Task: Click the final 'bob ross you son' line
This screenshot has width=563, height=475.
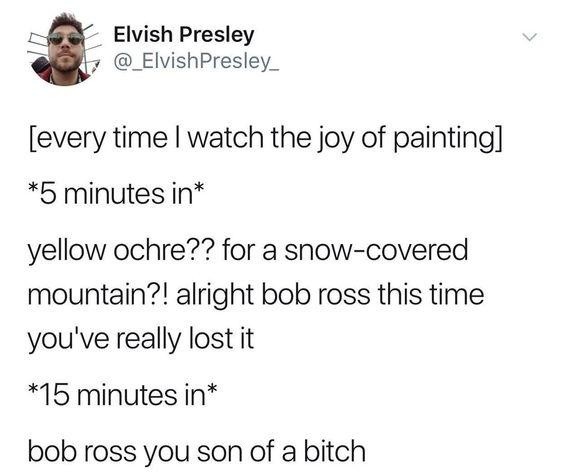Action: 197,452
